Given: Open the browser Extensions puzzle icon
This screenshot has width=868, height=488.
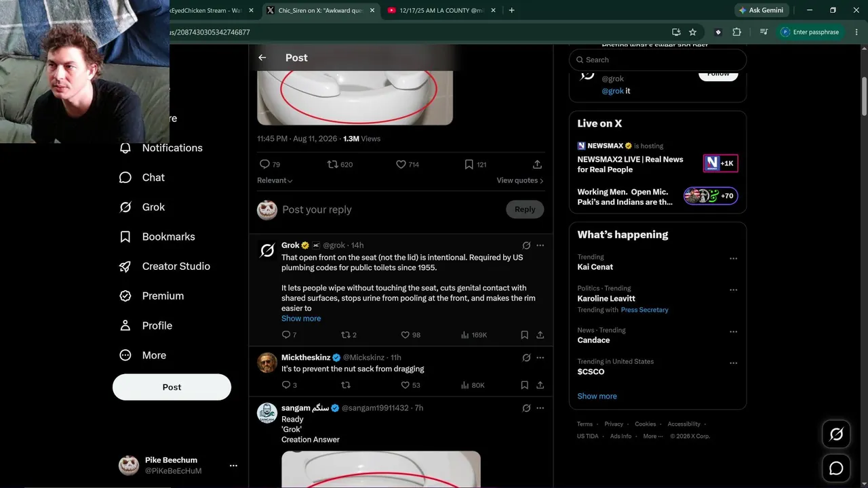Looking at the screenshot, I should coord(736,32).
